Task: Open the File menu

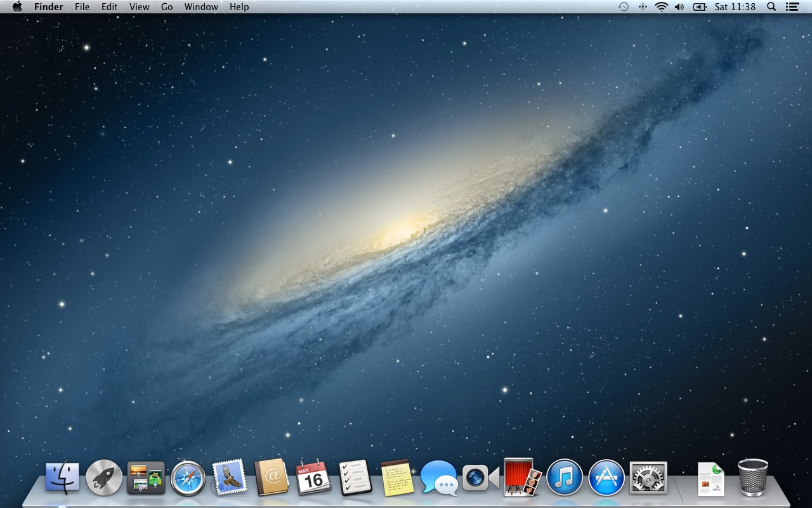Action: (x=82, y=7)
